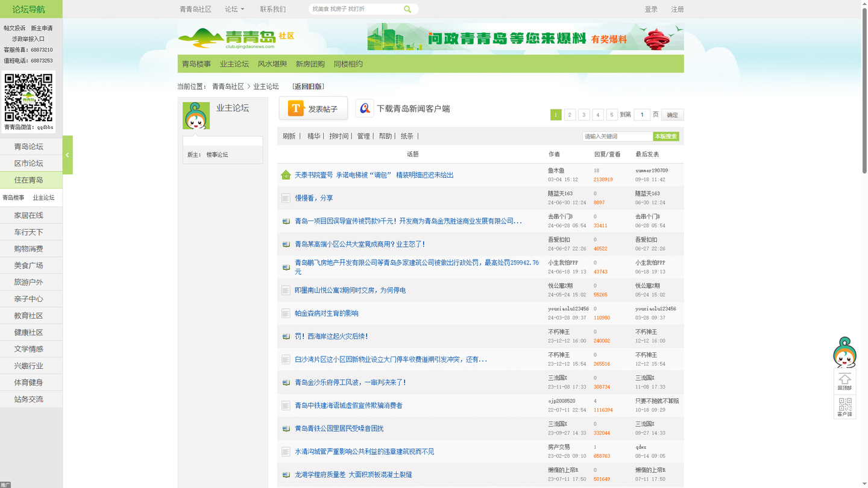The width and height of the screenshot is (868, 488).
Task: Click the icon beside 龙湖学樘府质量差 thread
Action: click(x=286, y=475)
